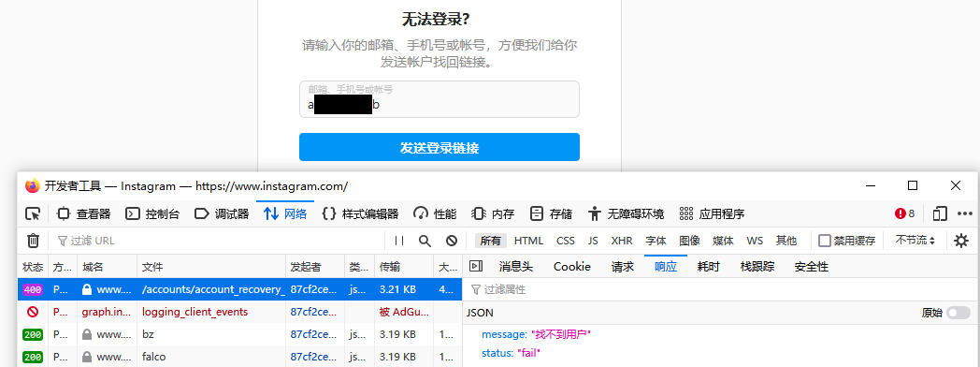Sort by the 状态 column header
The width and height of the screenshot is (980, 367).
click(x=33, y=267)
